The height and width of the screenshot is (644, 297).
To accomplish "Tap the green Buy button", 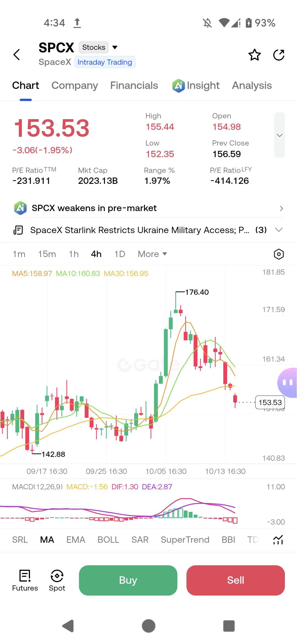I will pyautogui.click(x=128, y=580).
